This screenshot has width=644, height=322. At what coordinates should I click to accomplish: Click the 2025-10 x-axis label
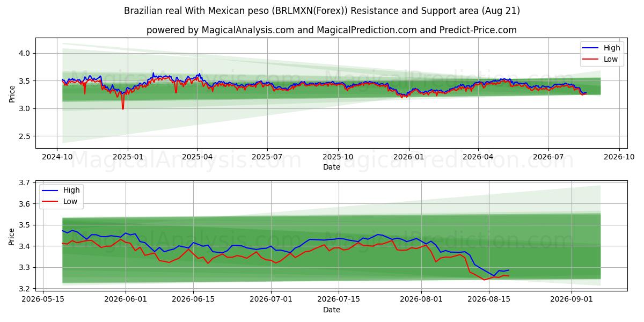[x=338, y=157]
